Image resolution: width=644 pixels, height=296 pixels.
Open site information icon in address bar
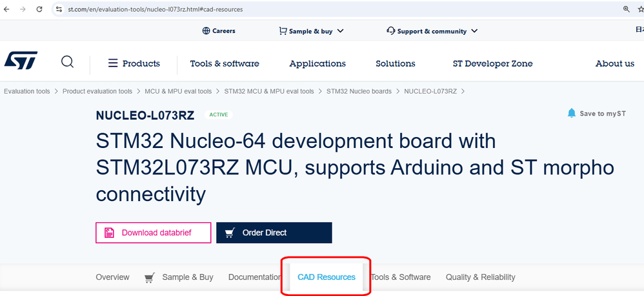click(x=59, y=9)
